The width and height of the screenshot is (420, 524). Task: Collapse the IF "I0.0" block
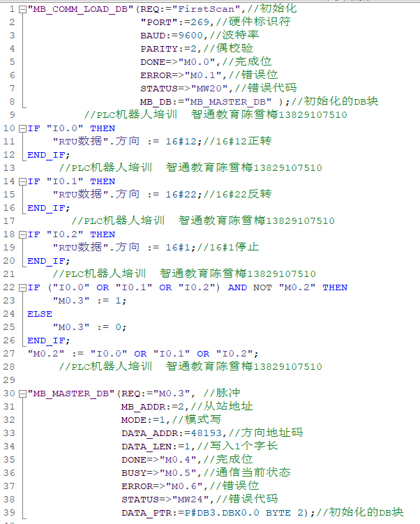click(22, 128)
